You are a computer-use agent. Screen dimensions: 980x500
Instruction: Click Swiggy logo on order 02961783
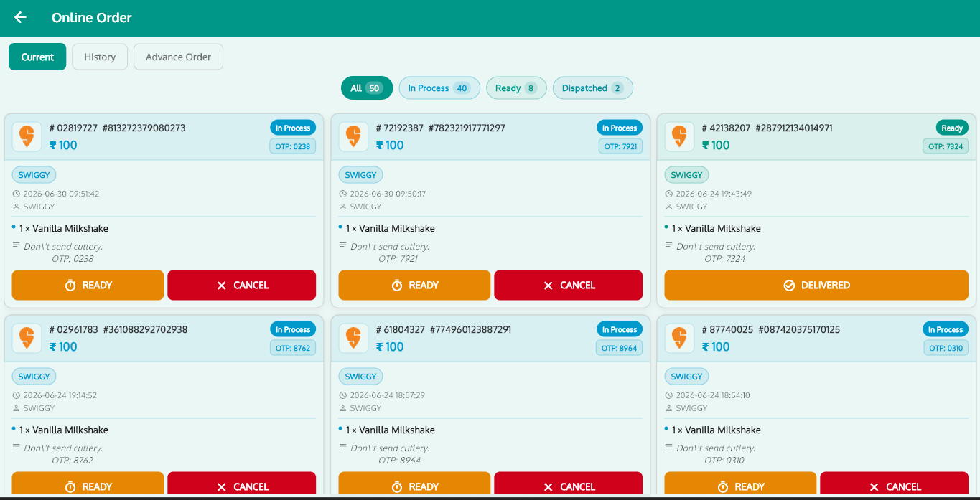click(x=27, y=338)
